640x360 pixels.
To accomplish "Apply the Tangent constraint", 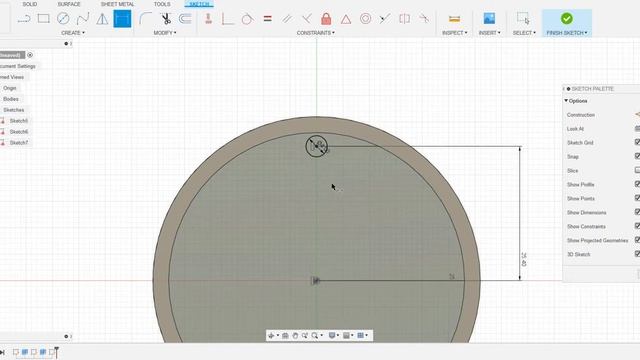I will coord(247,19).
